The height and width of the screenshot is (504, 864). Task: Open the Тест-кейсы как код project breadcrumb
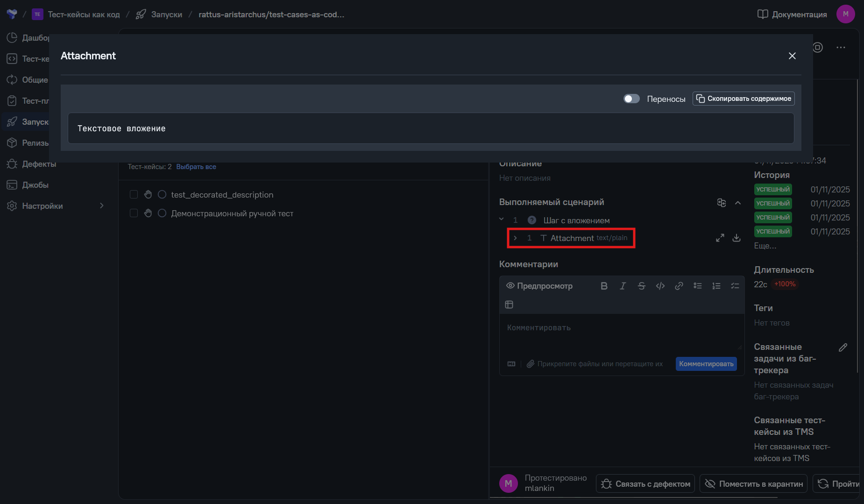(x=76, y=14)
